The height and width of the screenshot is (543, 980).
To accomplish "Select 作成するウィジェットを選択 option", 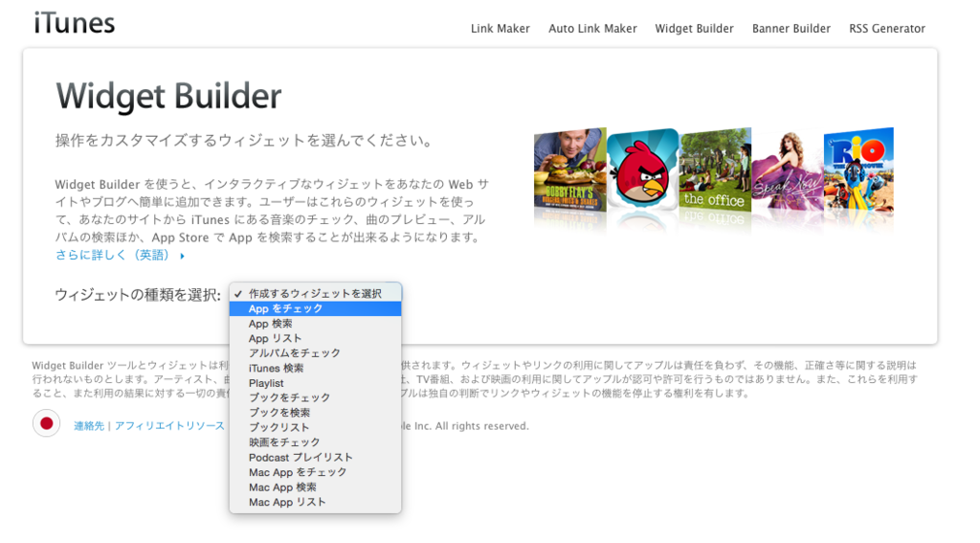I will 315,293.
